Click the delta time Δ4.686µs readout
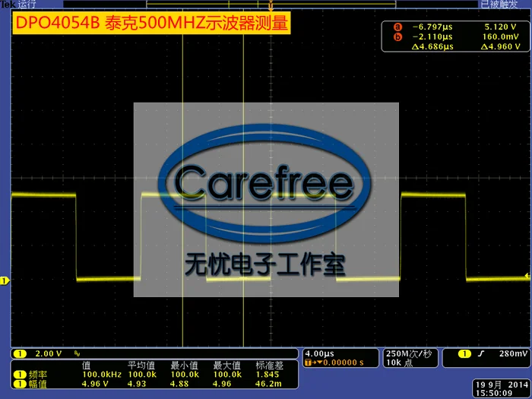The width and height of the screenshot is (532, 399). (x=432, y=46)
